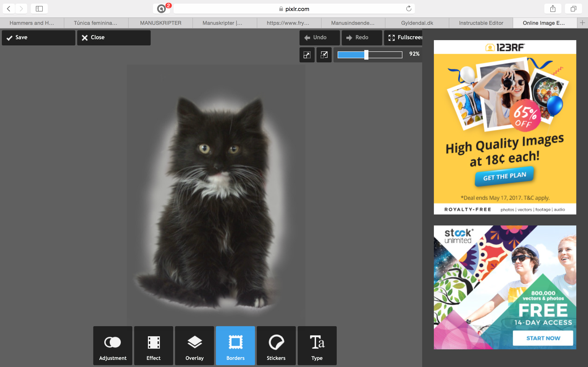Click Start Now on Stock Unlimited ad

(543, 338)
